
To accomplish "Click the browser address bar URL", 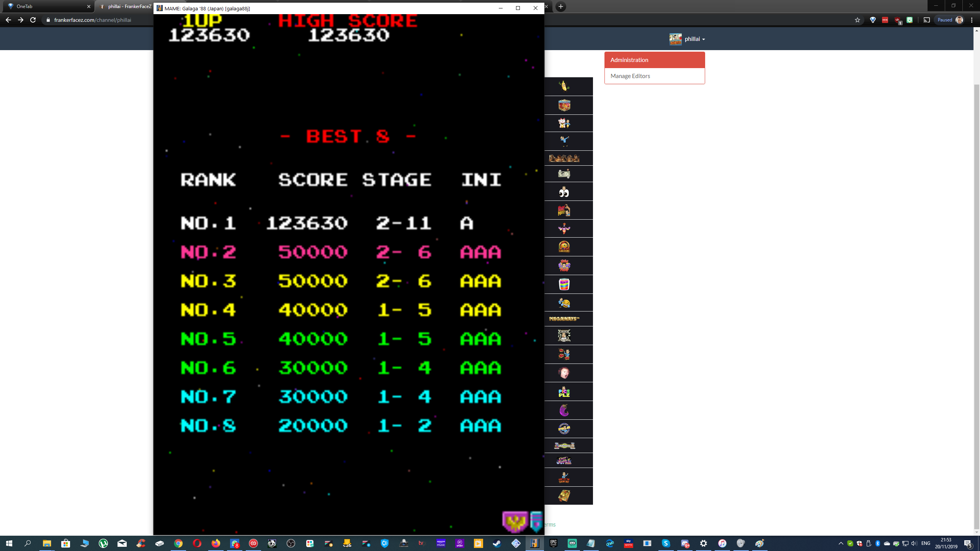I will [93, 20].
